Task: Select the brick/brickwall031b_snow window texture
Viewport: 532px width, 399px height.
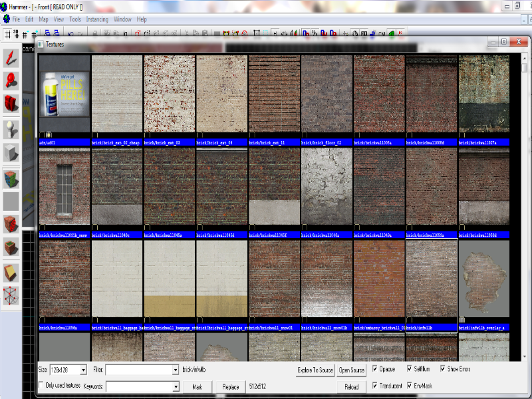Action: (65, 186)
